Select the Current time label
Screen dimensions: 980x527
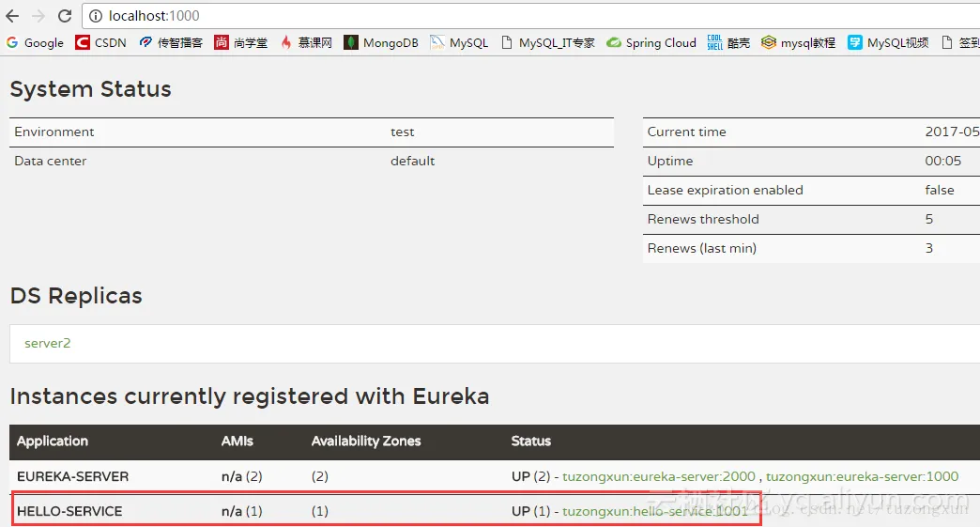click(x=687, y=132)
